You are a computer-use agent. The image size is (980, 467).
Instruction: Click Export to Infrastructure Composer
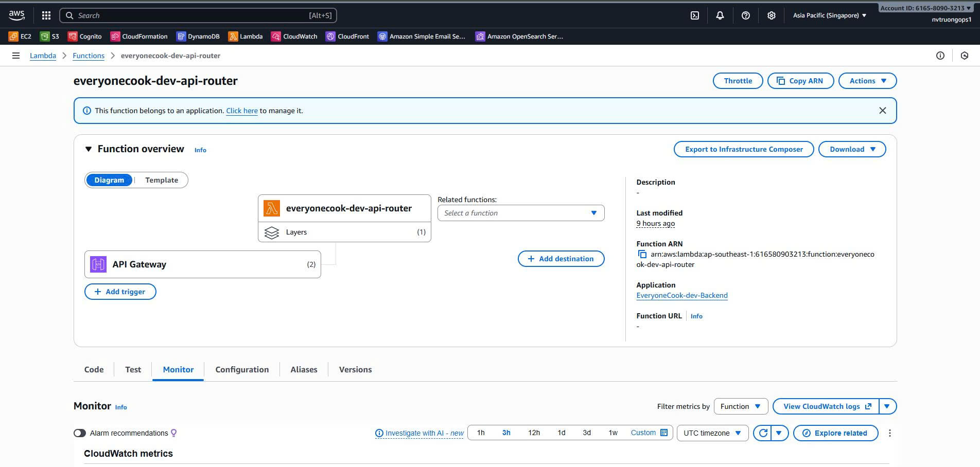pyautogui.click(x=744, y=149)
